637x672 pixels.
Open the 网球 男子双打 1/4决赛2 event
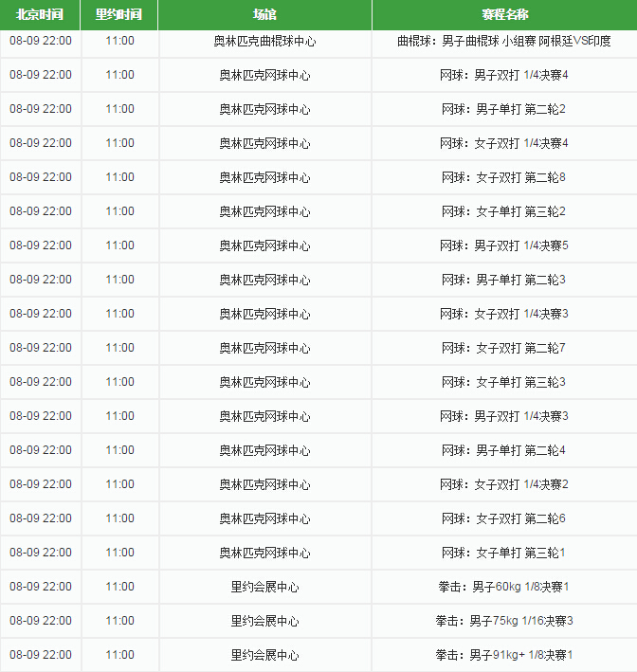tap(504, 484)
